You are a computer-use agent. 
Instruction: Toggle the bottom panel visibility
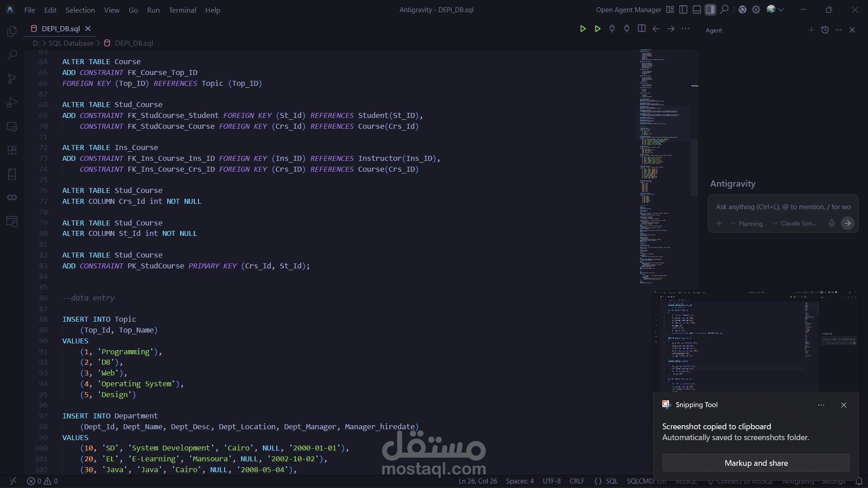(x=697, y=9)
